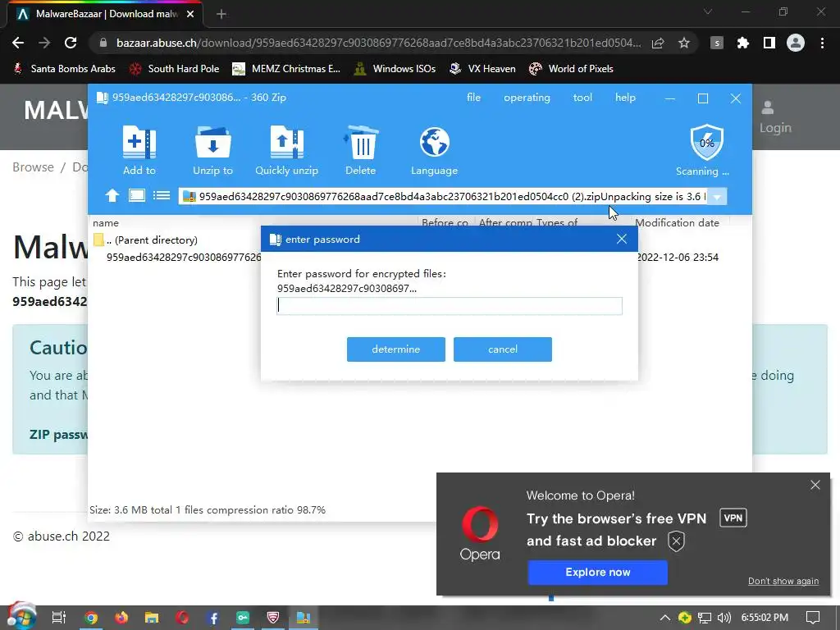
Task: Click Explore now in Opera popup
Action: pyautogui.click(x=597, y=572)
